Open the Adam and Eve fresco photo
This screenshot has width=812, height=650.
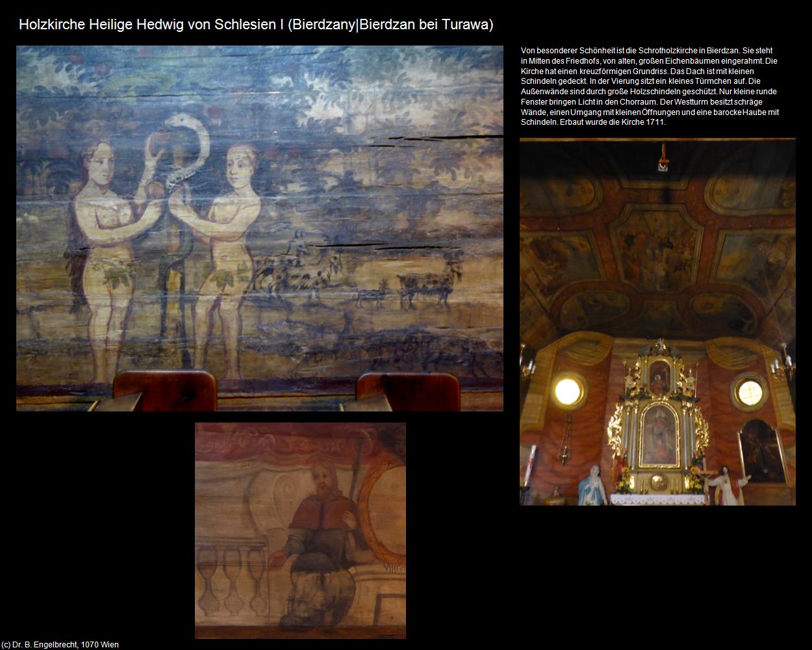(260, 228)
